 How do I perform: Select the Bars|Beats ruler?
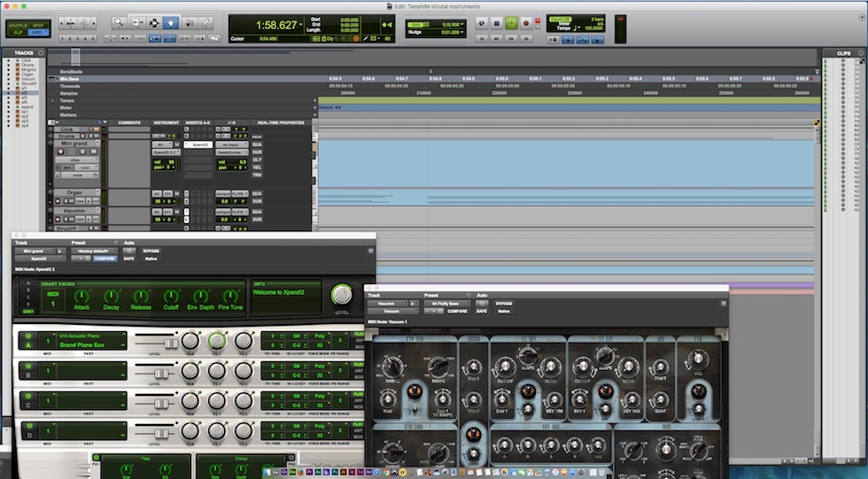71,72
